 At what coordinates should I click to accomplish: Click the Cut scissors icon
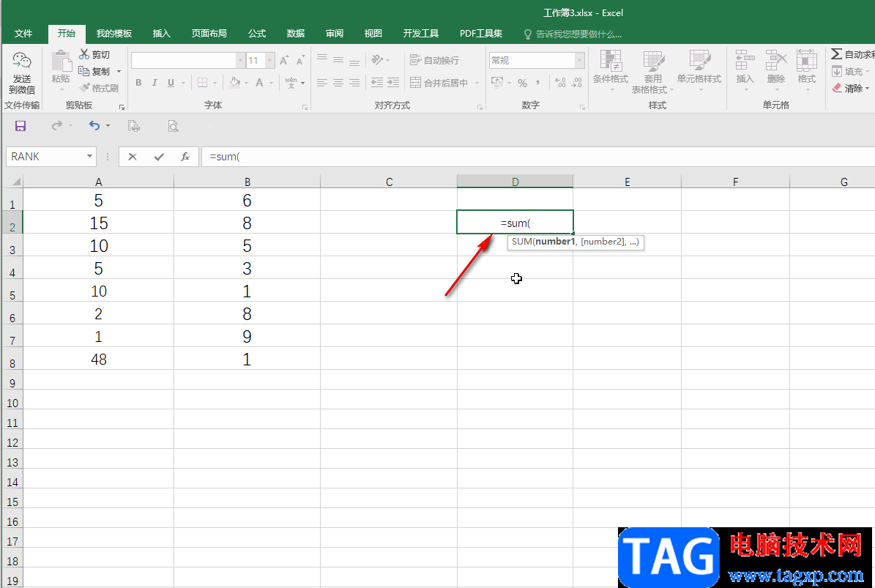pos(84,54)
